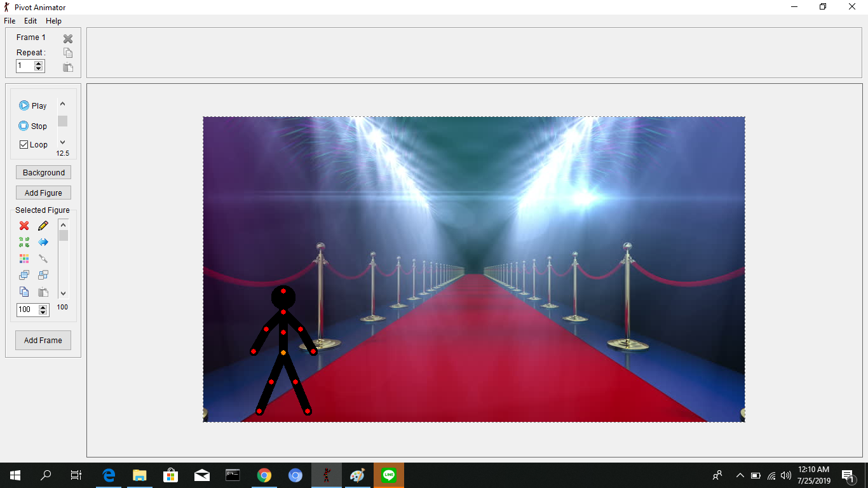Screen dimensions: 868x488
Task: Copy the selected figure
Action: (24, 291)
